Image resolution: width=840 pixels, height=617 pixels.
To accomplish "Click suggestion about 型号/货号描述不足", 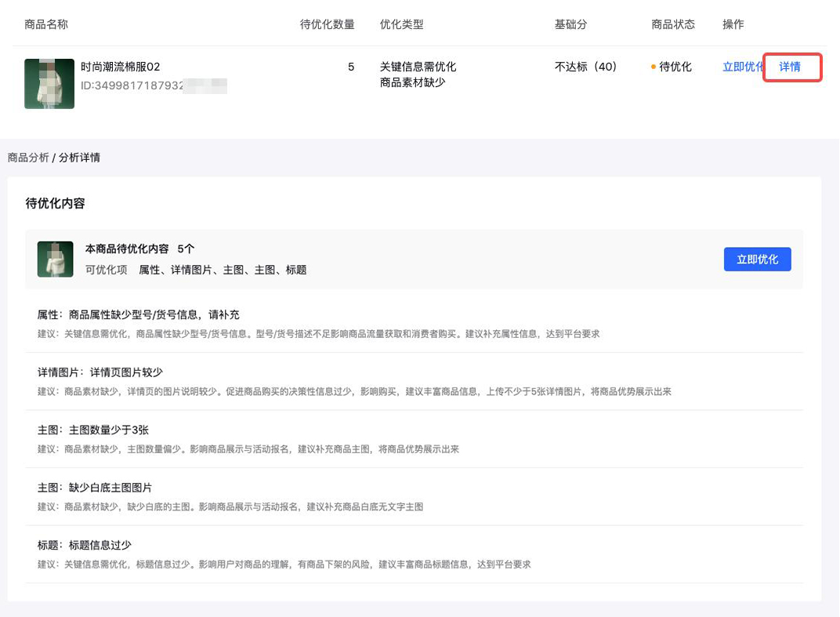I will pos(318,334).
